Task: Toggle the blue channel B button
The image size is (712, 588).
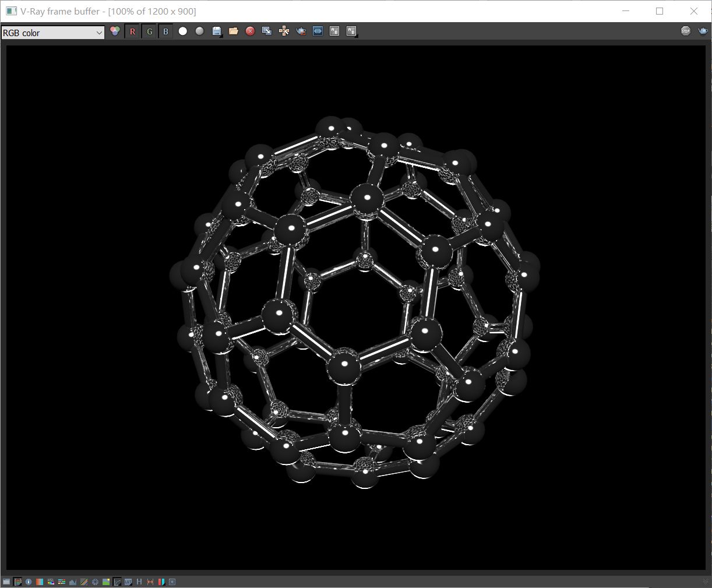Action: [165, 31]
